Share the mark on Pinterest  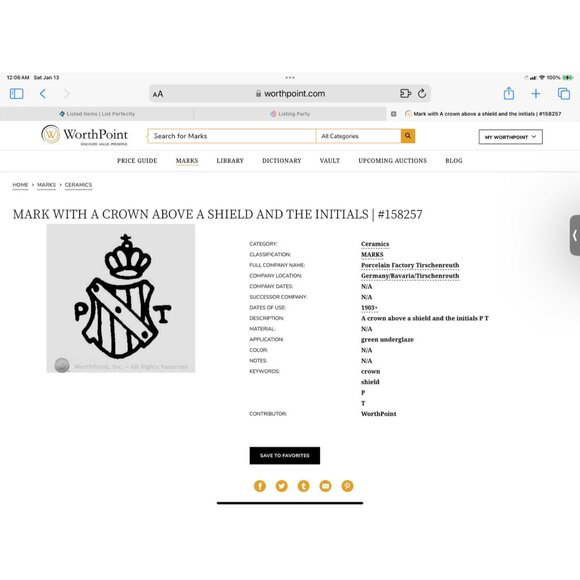click(347, 486)
